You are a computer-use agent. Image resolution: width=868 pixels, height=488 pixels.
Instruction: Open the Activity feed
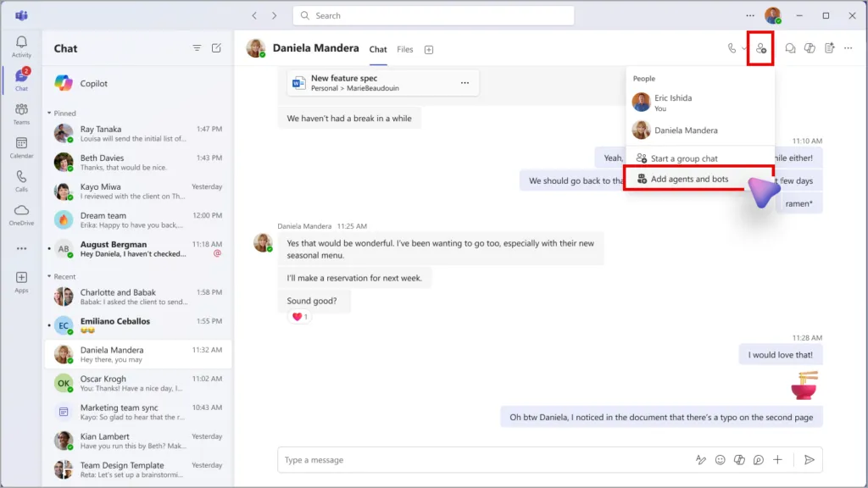20,47
